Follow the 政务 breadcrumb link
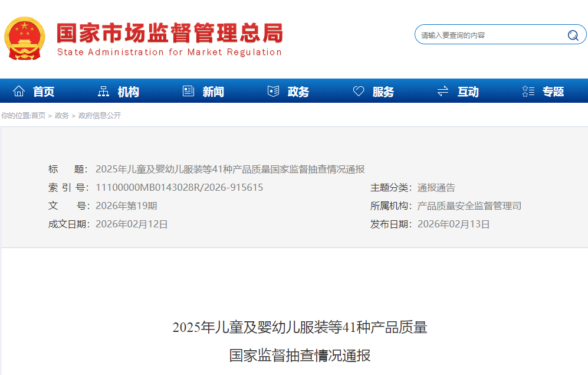This screenshot has width=588, height=375. click(62, 116)
